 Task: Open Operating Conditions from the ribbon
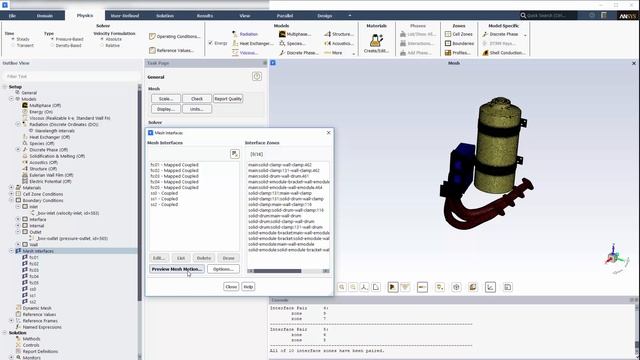pos(174,36)
